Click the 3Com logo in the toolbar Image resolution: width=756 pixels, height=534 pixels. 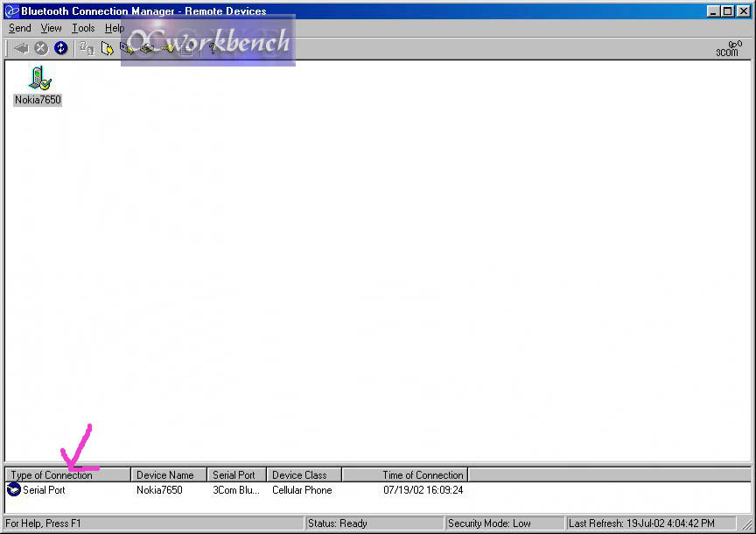728,48
